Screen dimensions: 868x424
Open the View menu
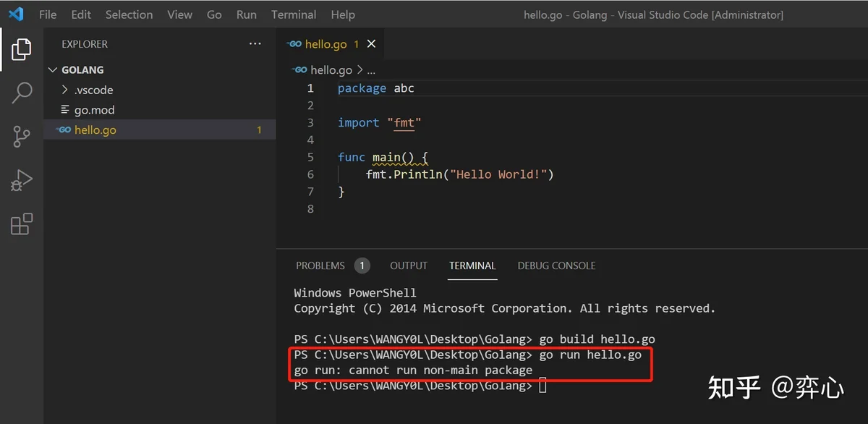coord(179,14)
